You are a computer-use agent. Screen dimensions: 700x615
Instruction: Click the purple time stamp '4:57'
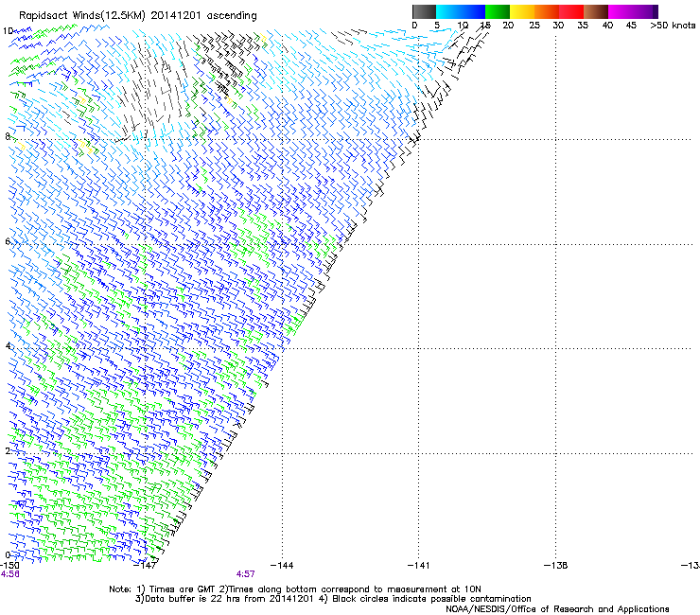point(246,574)
